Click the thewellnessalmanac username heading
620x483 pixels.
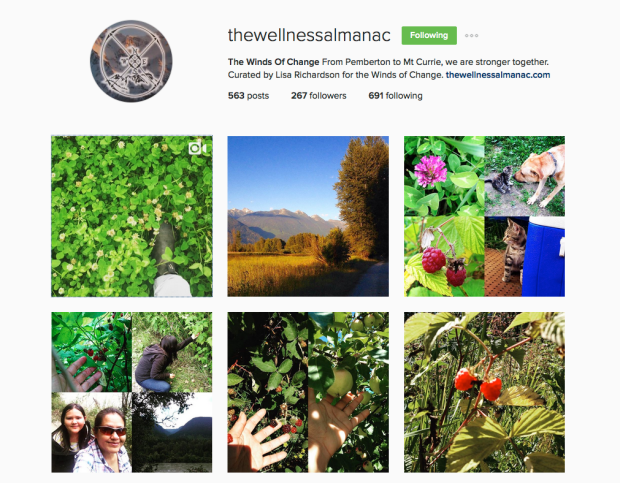[x=309, y=35]
